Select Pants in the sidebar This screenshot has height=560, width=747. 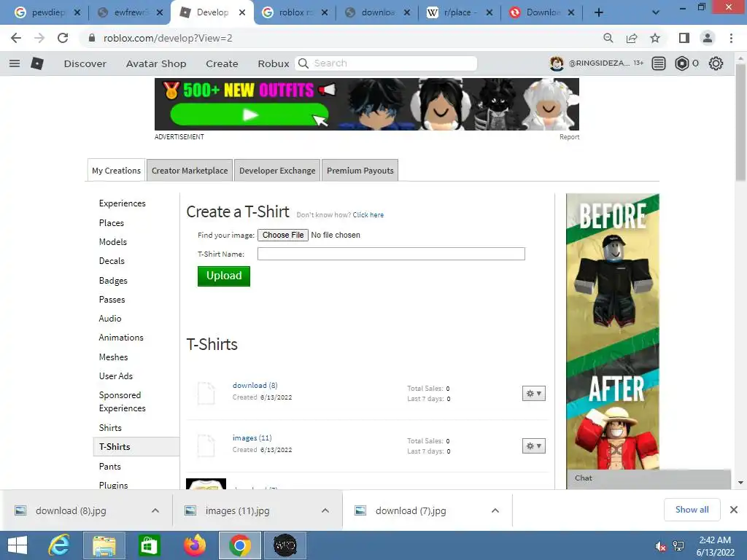click(x=109, y=467)
